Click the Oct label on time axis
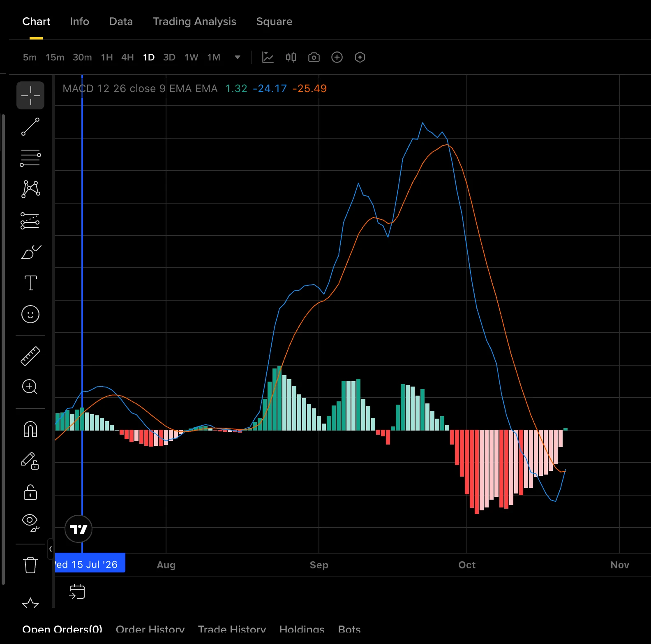This screenshot has width=651, height=644. pos(467,565)
